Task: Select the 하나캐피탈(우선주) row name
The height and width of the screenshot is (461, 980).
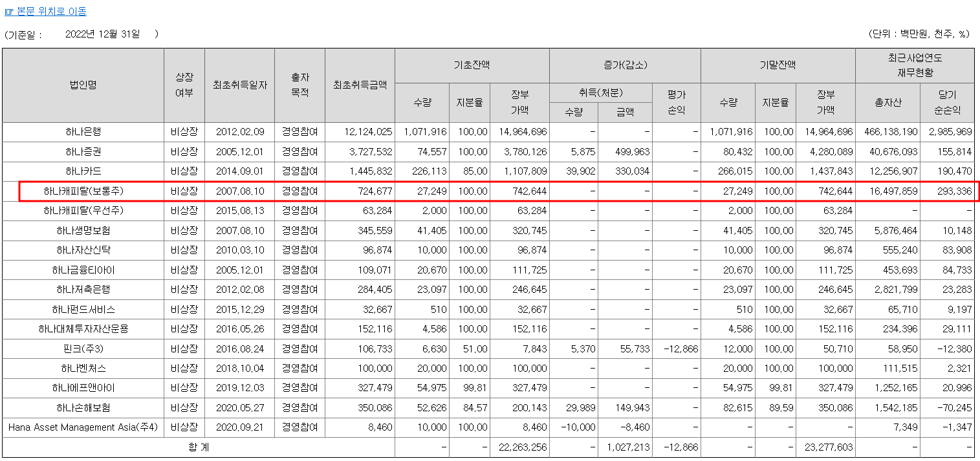Action: (x=83, y=211)
